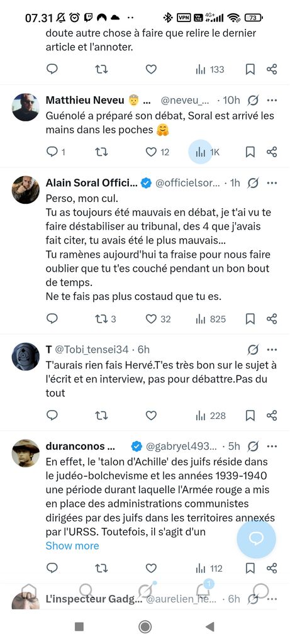Expand duranconos tweet with Show more

pyautogui.click(x=72, y=546)
